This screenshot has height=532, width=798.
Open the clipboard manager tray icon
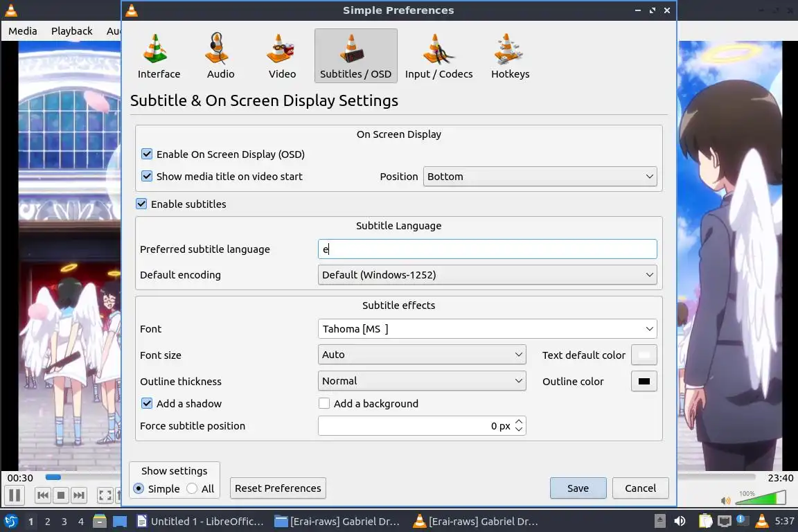pos(705,522)
